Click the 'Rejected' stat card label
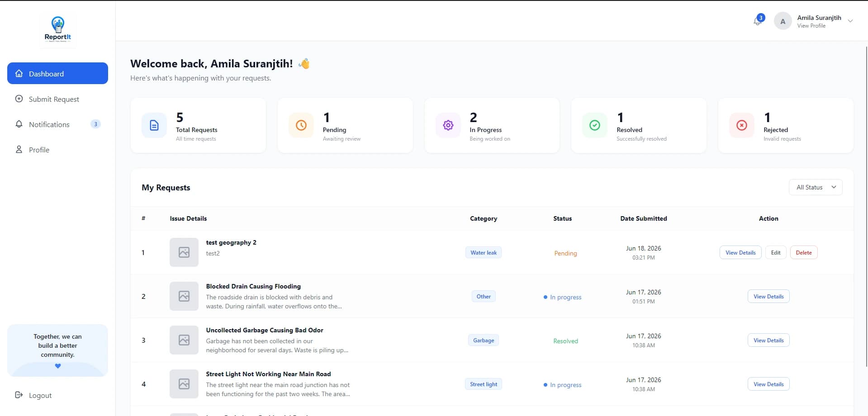Screen dimensions: 868x416 775,130
